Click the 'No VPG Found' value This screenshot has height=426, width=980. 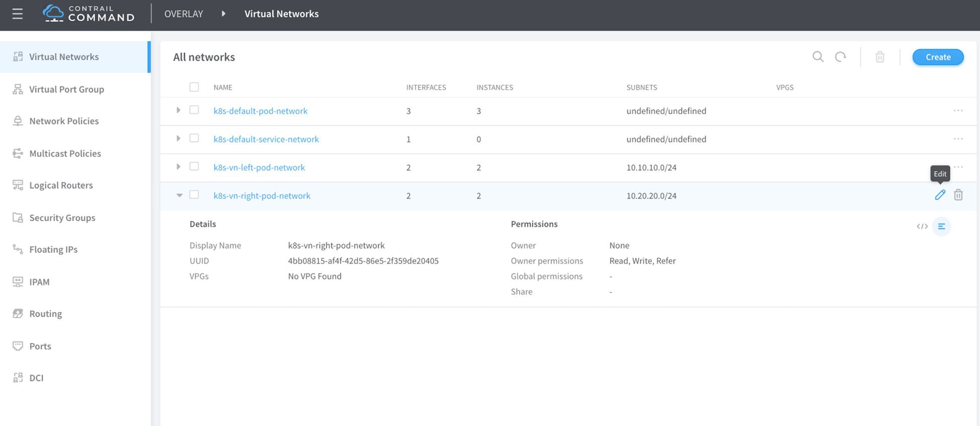(315, 276)
